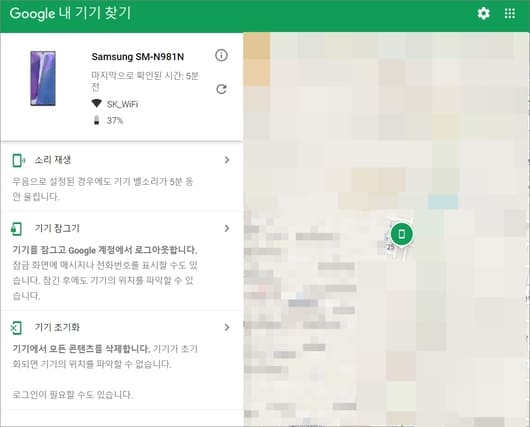Screen dimensions: 530x427
Task: Open settings via the gear icon
Action: (x=483, y=14)
